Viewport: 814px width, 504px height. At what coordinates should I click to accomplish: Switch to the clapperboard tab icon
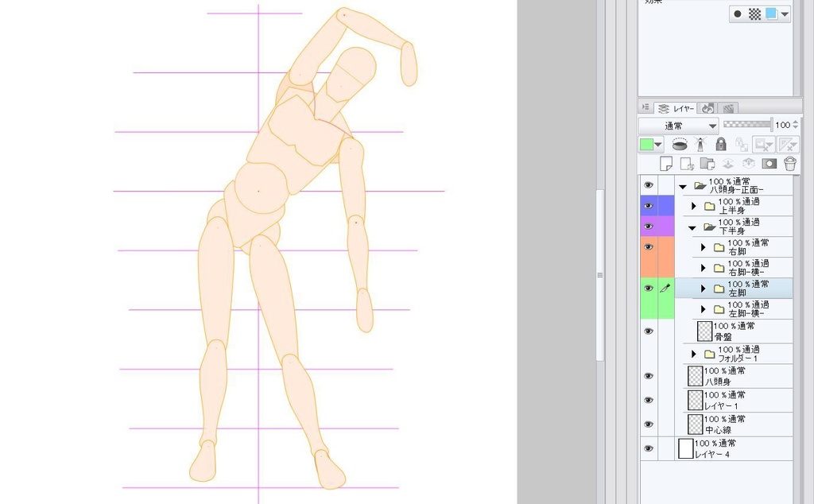[728, 108]
